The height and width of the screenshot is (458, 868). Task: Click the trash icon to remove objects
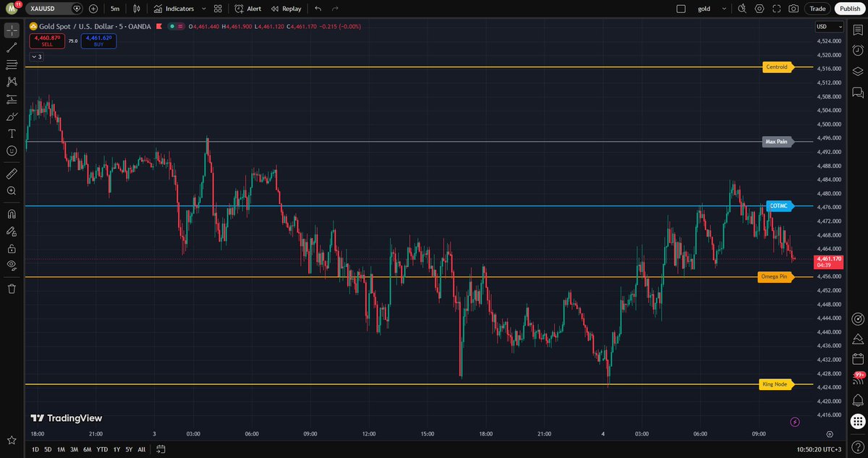12,289
